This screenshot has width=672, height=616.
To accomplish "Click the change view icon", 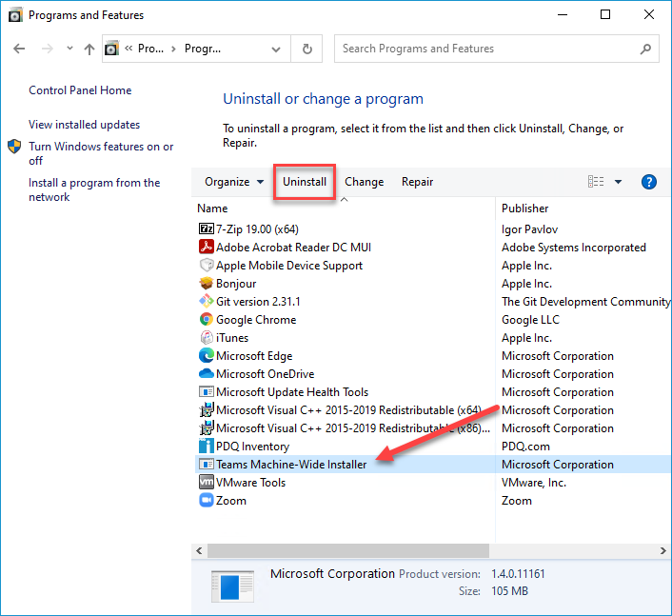I will [596, 182].
